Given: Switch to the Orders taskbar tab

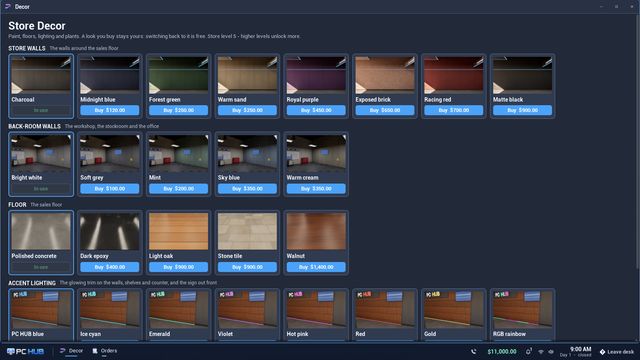Looking at the screenshot, I should click(x=104, y=351).
